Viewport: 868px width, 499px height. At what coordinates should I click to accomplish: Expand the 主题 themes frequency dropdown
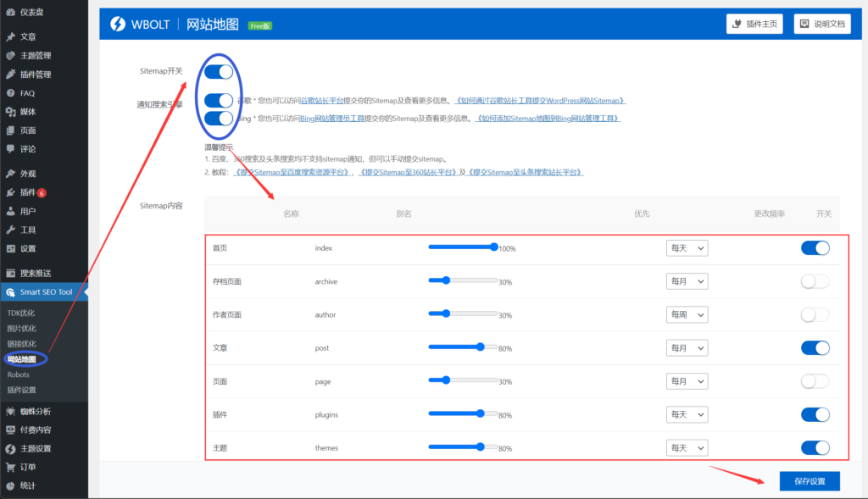coord(687,447)
